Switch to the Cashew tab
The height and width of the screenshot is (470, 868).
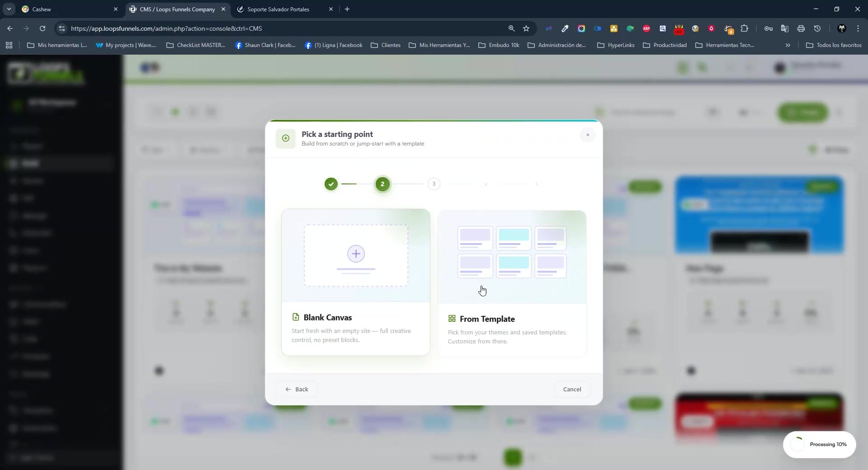tap(70, 9)
